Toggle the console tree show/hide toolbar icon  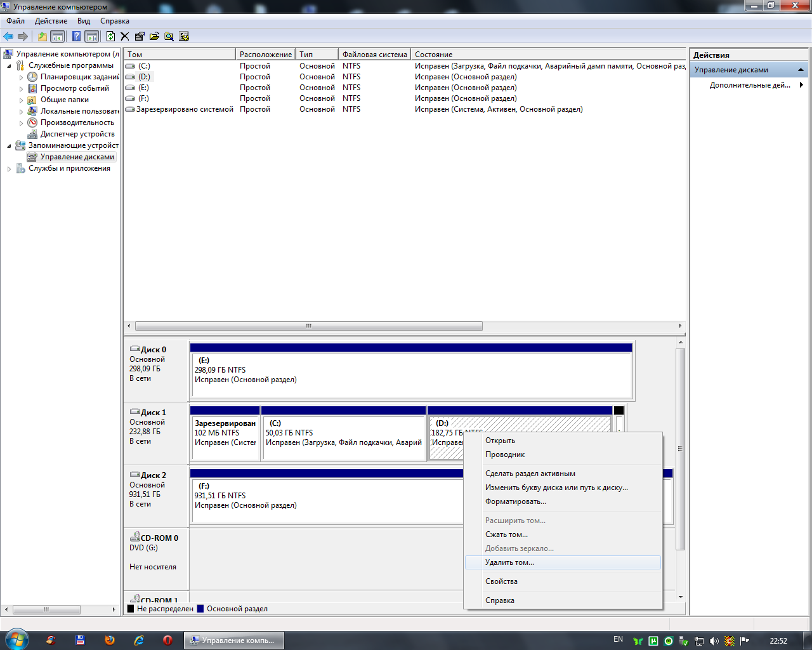point(58,36)
